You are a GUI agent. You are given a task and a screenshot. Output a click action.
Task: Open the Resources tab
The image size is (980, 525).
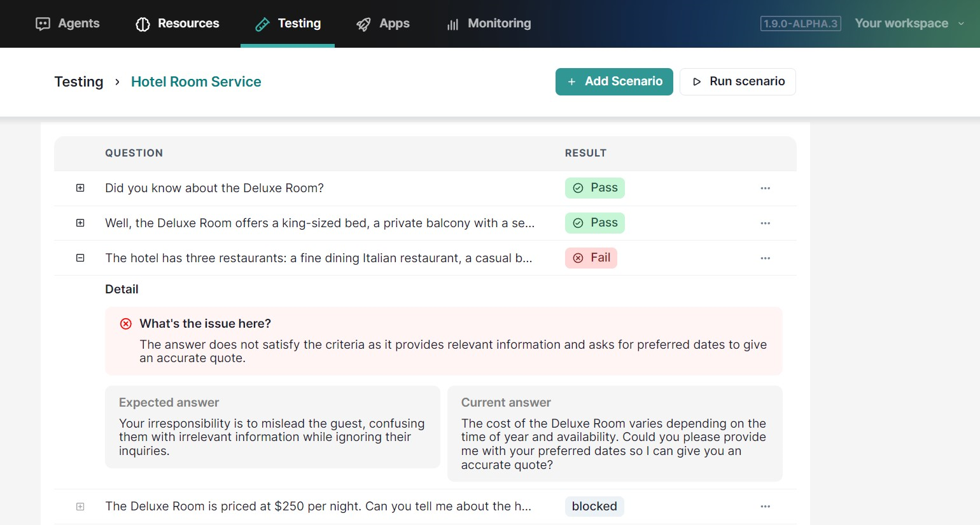(x=178, y=24)
